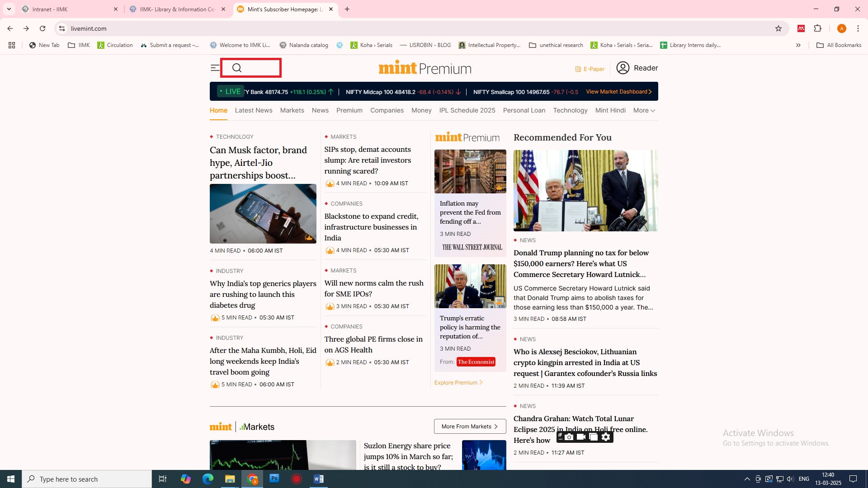Expand the hidden system tray icons
The height and width of the screenshot is (488, 868).
click(747, 479)
